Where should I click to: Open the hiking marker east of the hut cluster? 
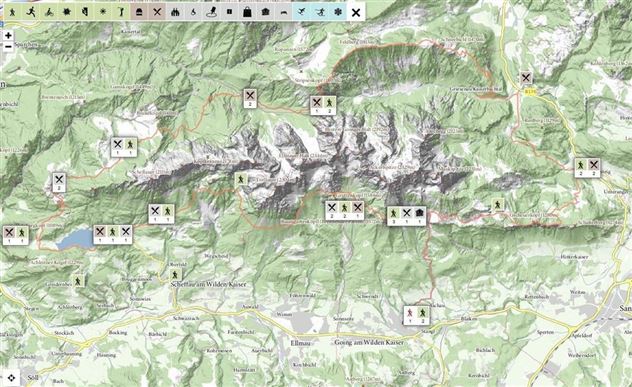click(x=498, y=205)
